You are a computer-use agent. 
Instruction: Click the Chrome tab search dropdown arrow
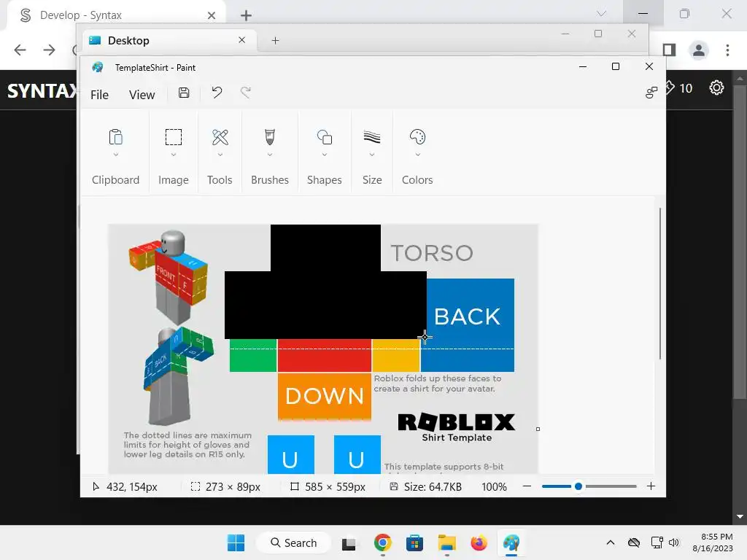pos(601,13)
